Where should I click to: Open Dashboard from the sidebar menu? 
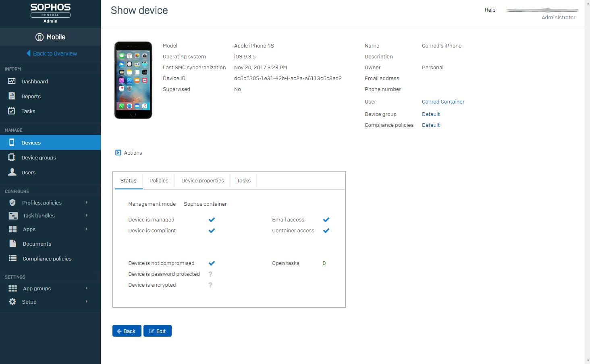50,81
